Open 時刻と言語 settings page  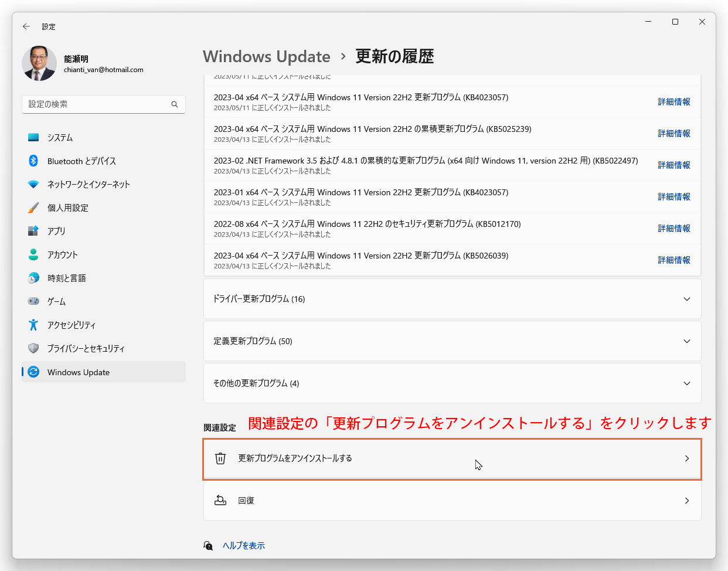coord(104,278)
